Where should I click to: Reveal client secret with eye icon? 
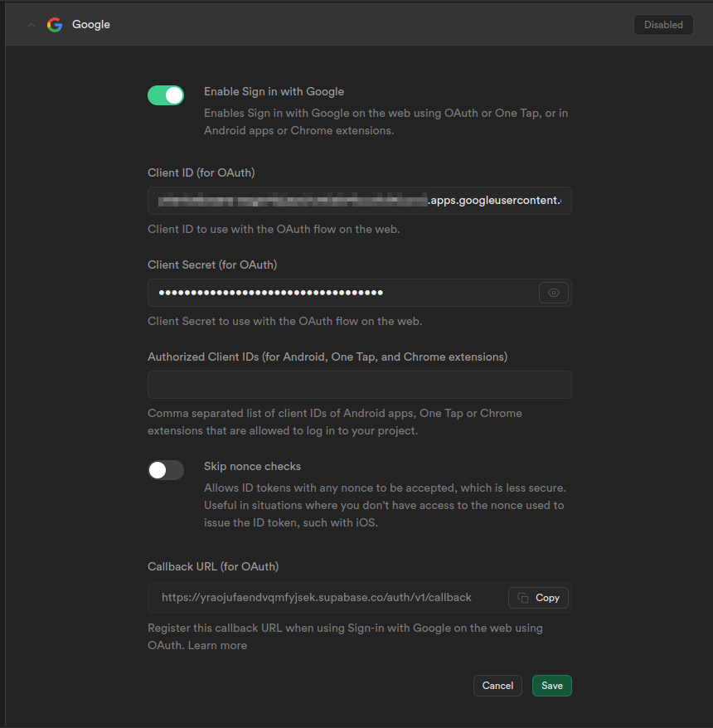pos(553,293)
